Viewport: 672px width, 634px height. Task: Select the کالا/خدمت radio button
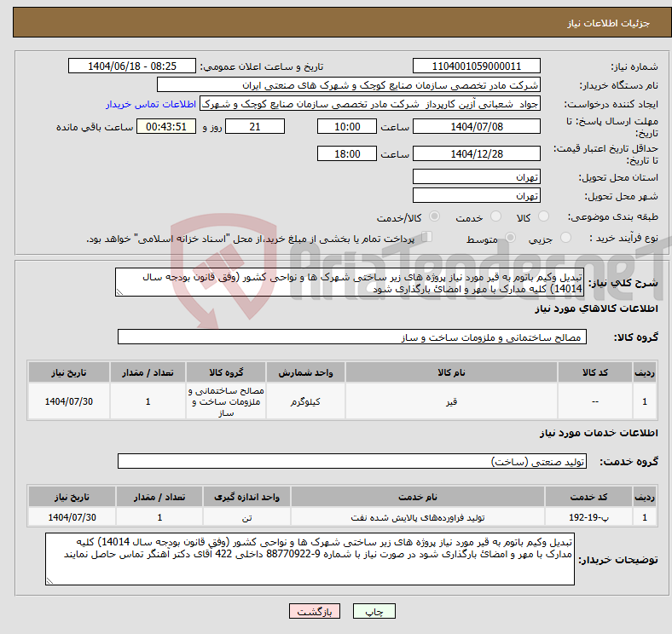(x=434, y=216)
